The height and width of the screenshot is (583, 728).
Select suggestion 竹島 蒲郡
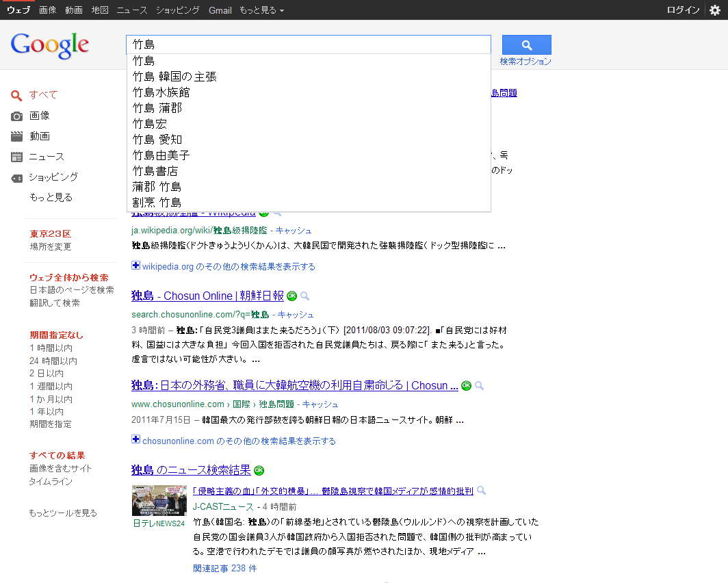pos(309,108)
